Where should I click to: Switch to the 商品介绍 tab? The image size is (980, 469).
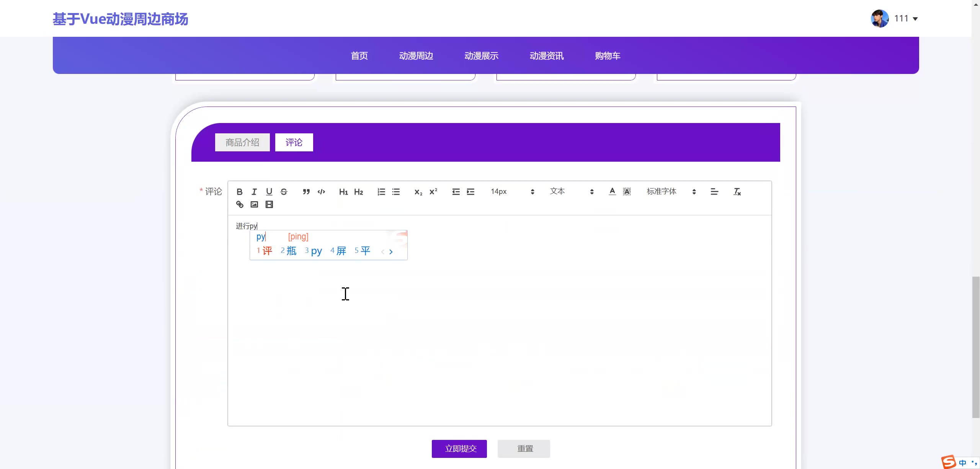[x=242, y=143]
